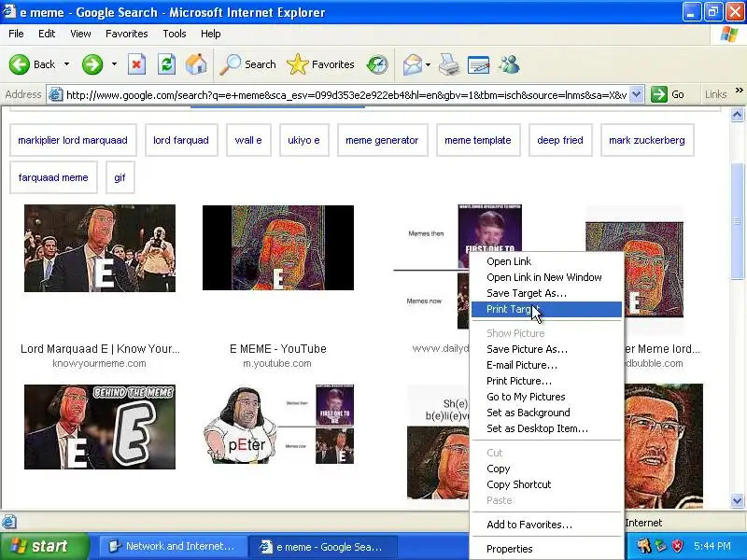Select the highlighted Print Target entry
This screenshot has width=747, height=560.
tap(546, 309)
